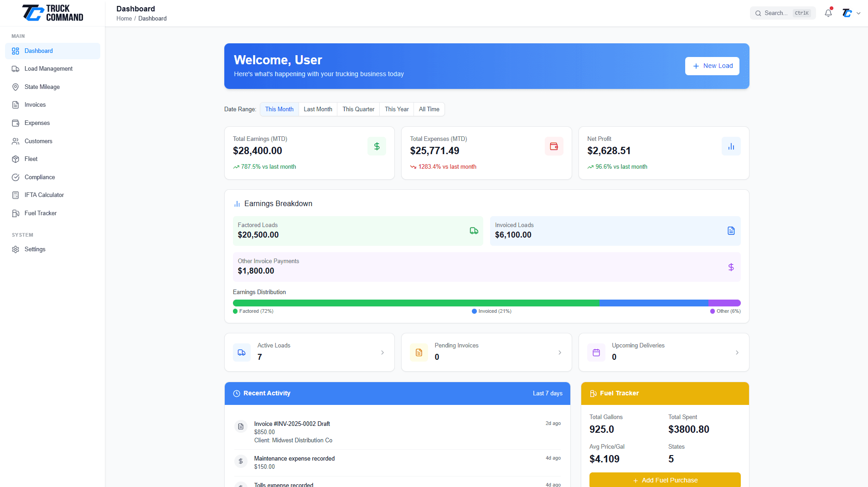Select the Last Month date range
868x487 pixels.
318,109
